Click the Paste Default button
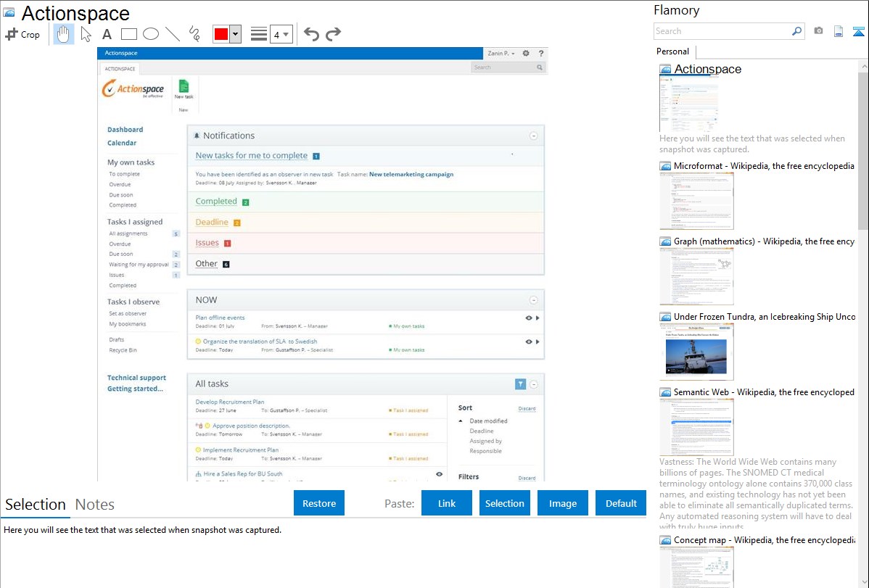The width and height of the screenshot is (869, 588). tap(621, 503)
